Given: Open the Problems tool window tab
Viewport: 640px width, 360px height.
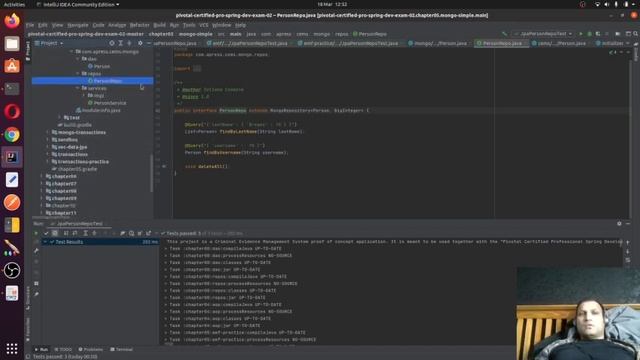Looking at the screenshot, I should [x=91, y=349].
